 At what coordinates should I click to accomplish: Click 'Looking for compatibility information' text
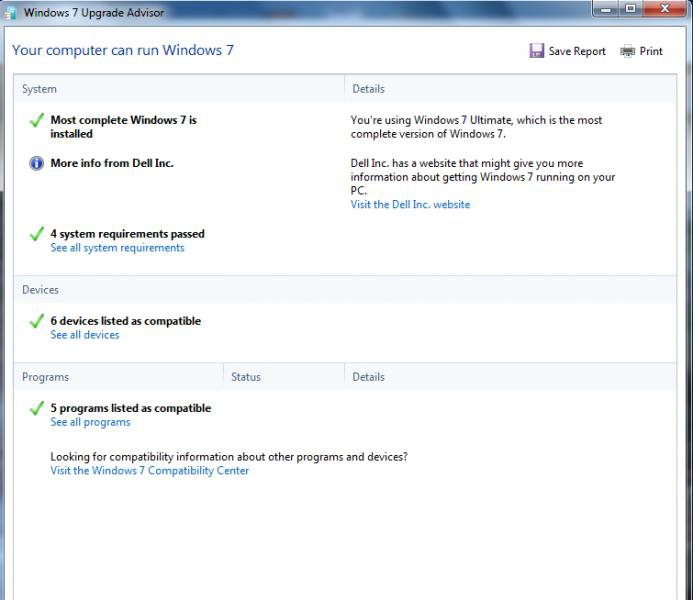pyautogui.click(x=229, y=456)
